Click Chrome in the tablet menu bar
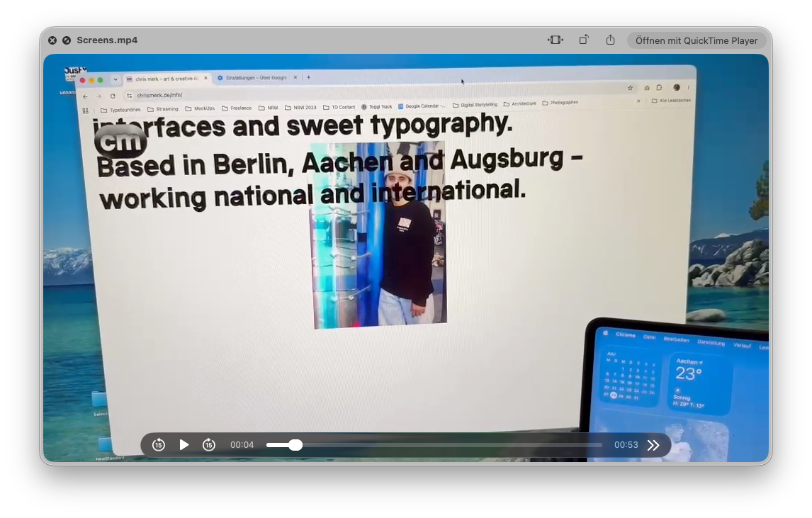 (626, 334)
